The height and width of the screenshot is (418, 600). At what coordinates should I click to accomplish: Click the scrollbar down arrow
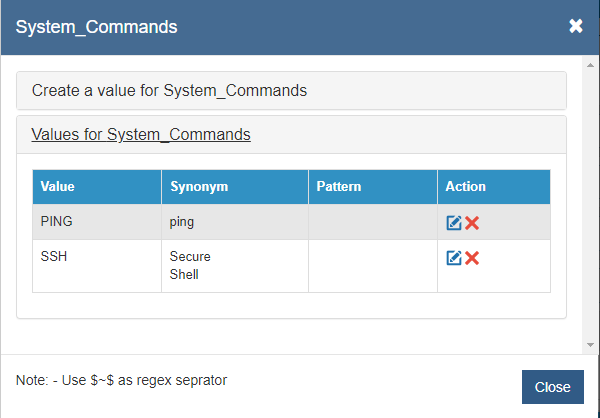pyautogui.click(x=590, y=345)
